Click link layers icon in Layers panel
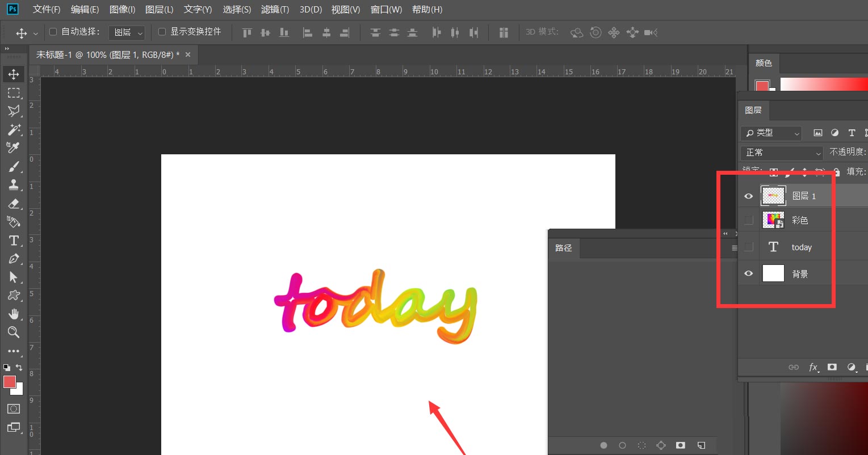 (794, 367)
